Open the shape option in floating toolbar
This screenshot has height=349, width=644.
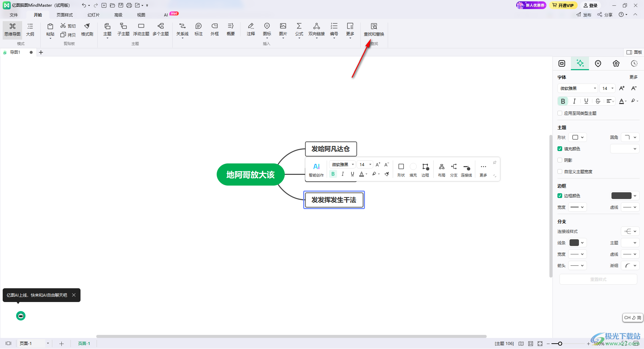point(401,170)
